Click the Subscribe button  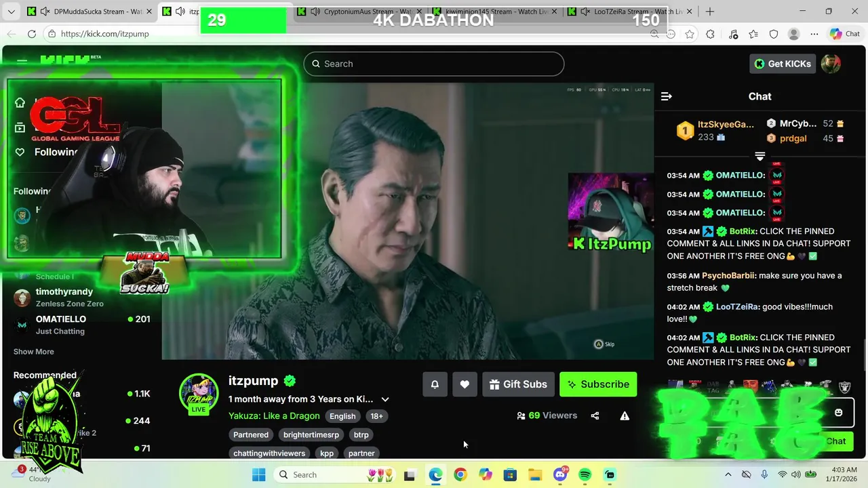(598, 384)
